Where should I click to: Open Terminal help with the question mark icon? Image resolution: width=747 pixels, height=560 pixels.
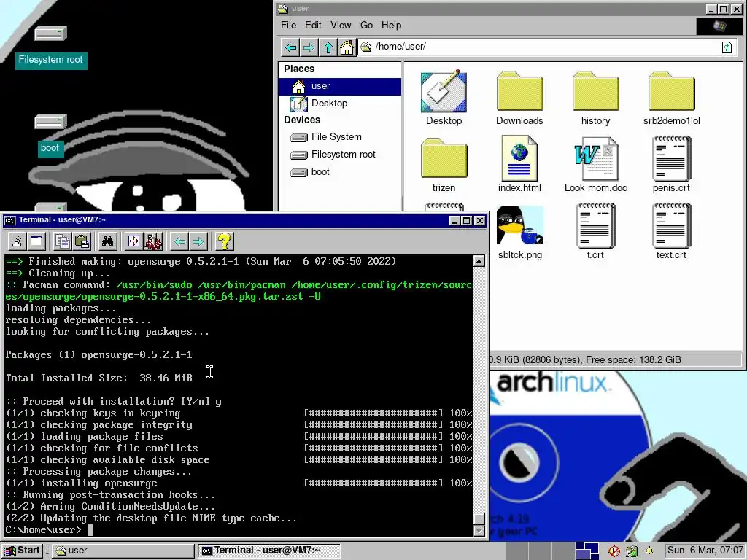225,241
